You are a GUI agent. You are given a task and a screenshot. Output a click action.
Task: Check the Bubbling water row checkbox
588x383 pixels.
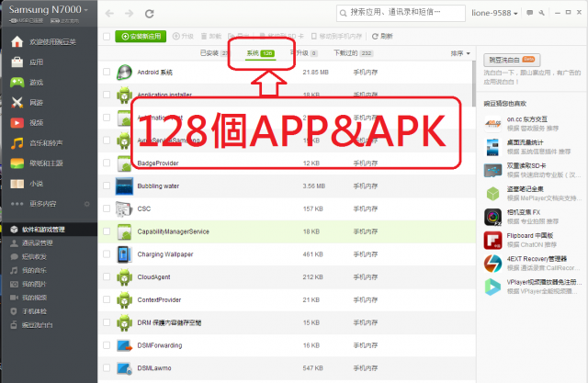click(x=107, y=186)
